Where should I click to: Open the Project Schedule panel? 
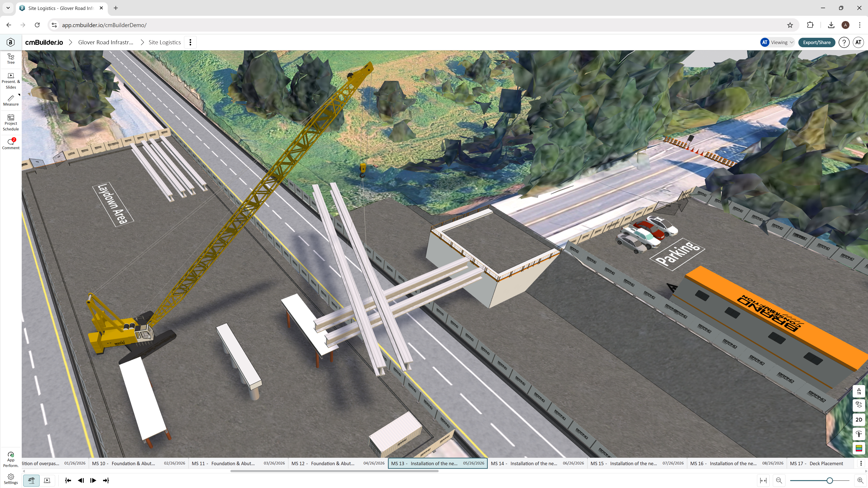[x=11, y=123]
